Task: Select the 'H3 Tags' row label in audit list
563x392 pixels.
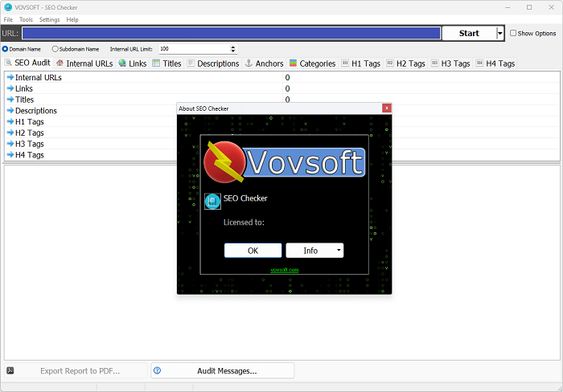Action: [30, 144]
